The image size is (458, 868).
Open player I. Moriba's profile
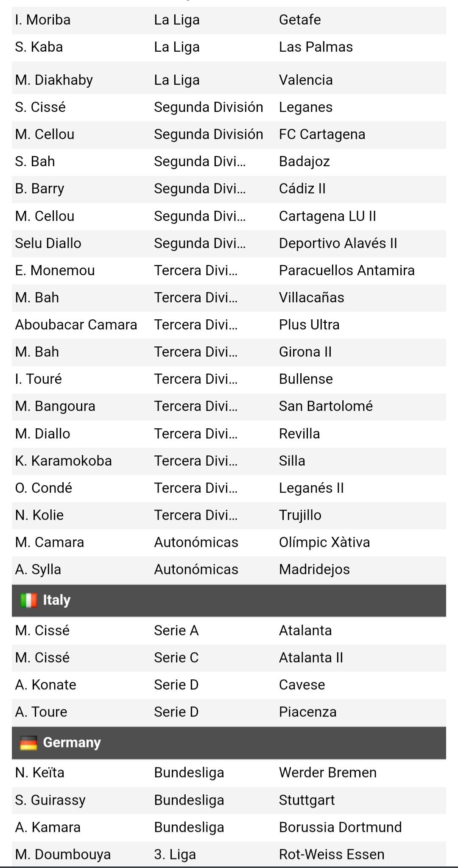tap(43, 20)
